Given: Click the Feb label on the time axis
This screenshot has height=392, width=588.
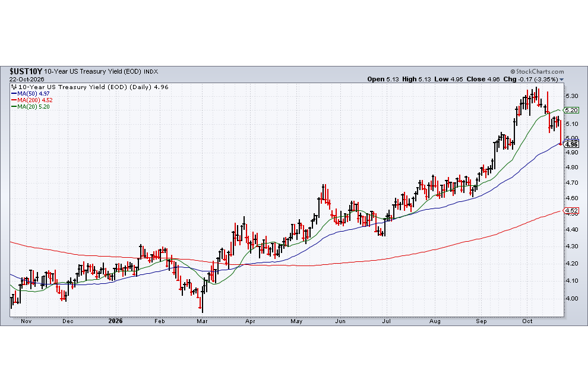Looking at the screenshot, I should point(160,321).
